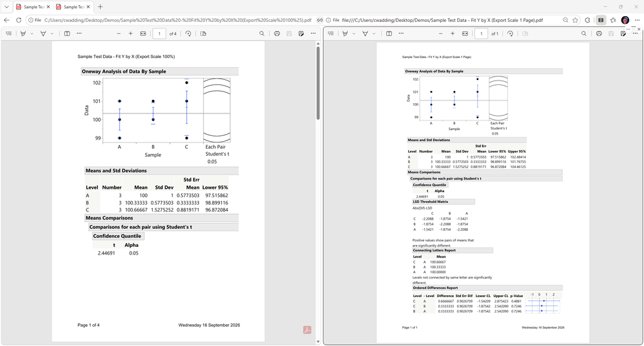Select the Highlight tool in the 4-page PDF toolbar
Screen dimensions: 644x346
[23, 34]
